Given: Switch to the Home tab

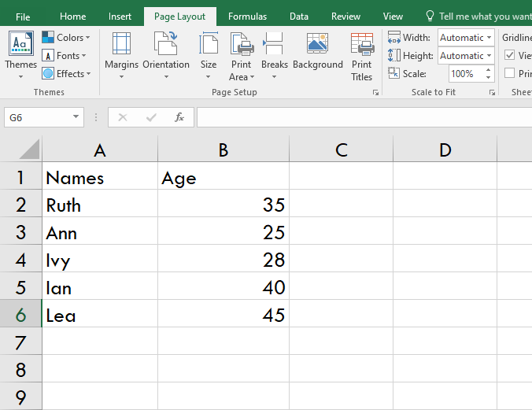Looking at the screenshot, I should [x=72, y=17].
